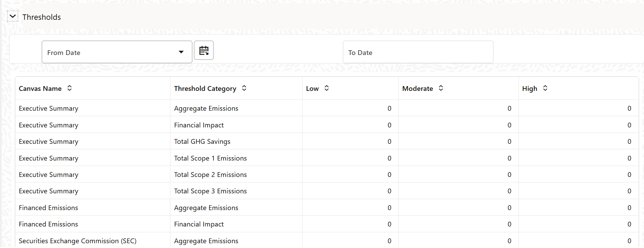Sort by Moderate column
644x248 pixels.
[441, 88]
